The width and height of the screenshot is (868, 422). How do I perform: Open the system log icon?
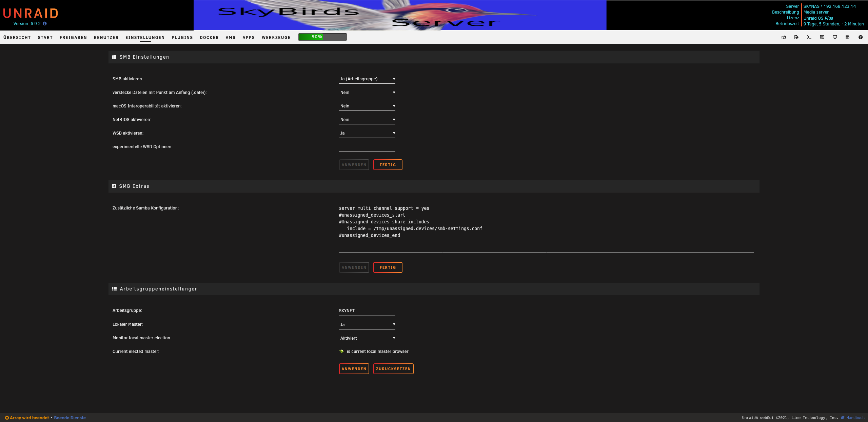click(848, 37)
